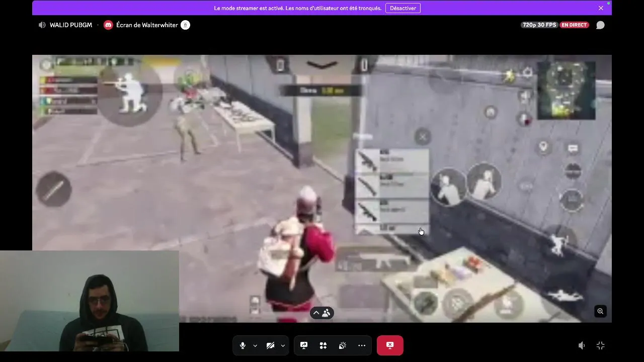Tap the prone stance button
The width and height of the screenshot is (644, 362).
tap(565, 295)
